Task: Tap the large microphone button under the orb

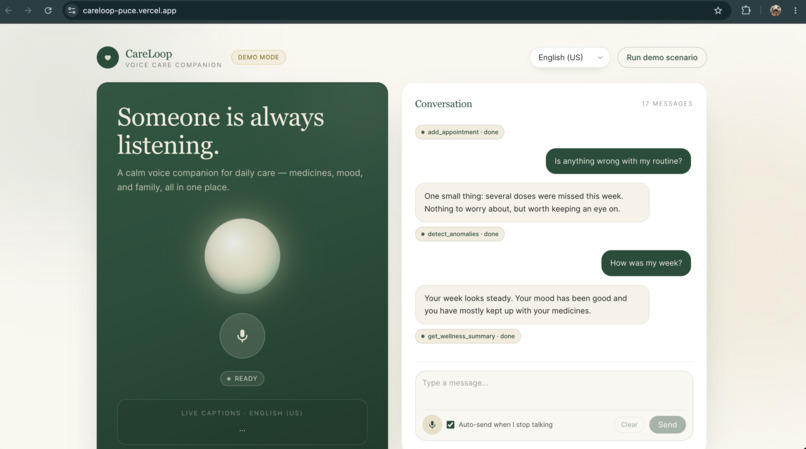Action: tap(242, 336)
